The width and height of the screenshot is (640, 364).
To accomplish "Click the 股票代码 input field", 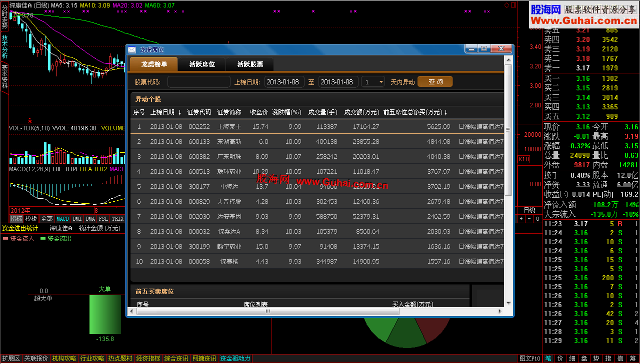I will pyautogui.click(x=199, y=82).
